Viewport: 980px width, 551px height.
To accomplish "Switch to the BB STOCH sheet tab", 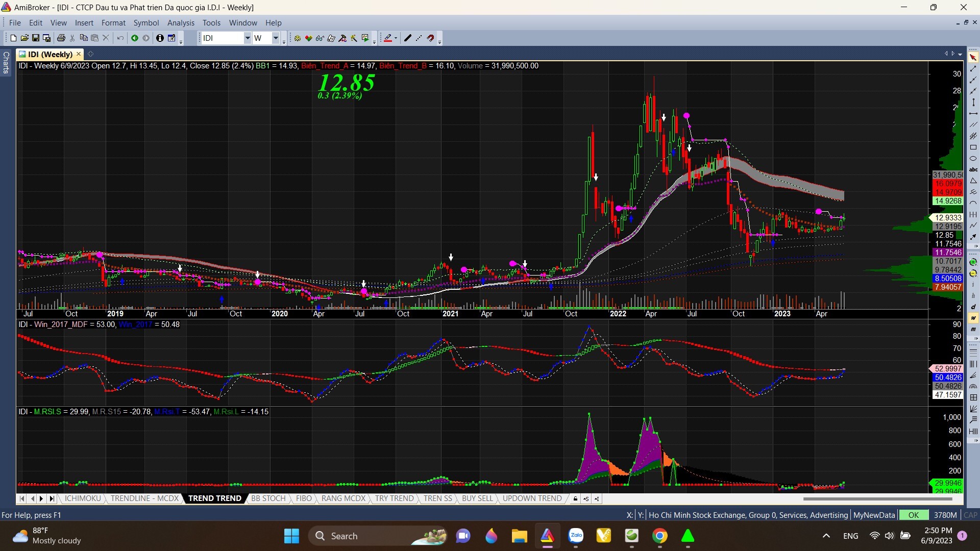I will 268,498.
